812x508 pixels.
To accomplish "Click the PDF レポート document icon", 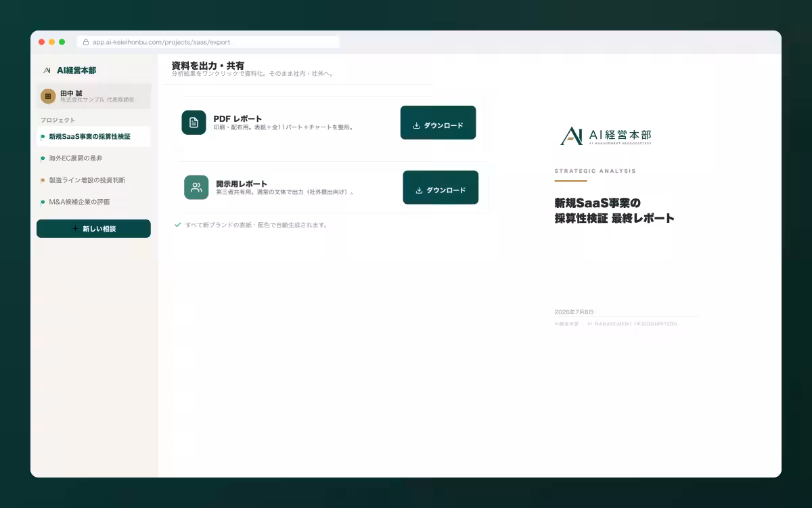I will pos(194,123).
